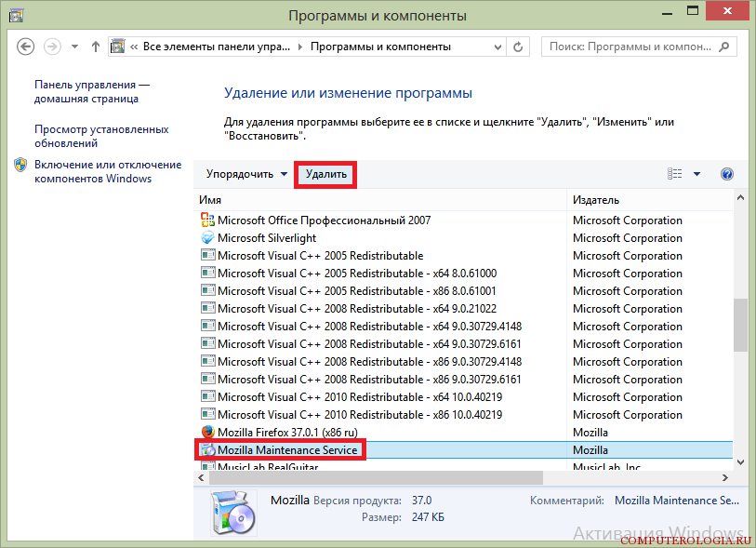Change view with the view icon

[674, 174]
